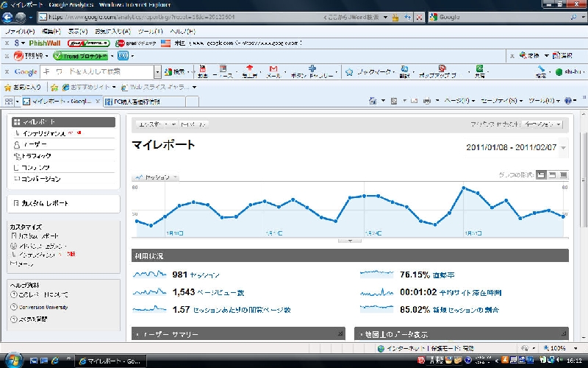588x368 pixels.
Task: Expand the date range 2011/01/08 - 2011/02/07 dropdown
Action: pyautogui.click(x=563, y=147)
